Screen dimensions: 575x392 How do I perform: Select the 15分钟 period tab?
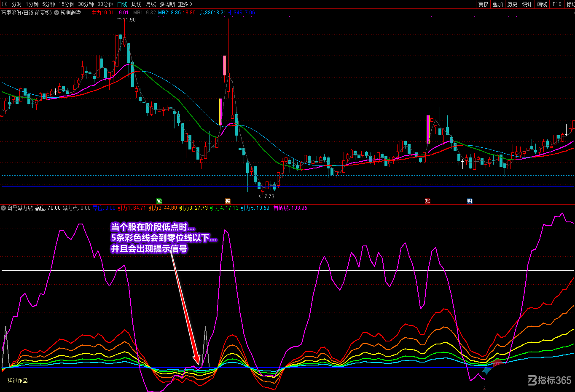(x=66, y=4)
